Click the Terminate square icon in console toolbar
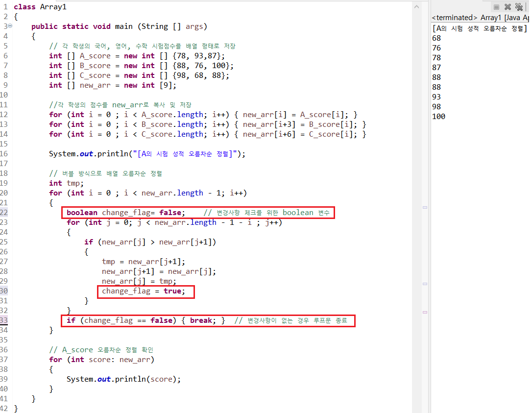This screenshot has width=532, height=413. (496, 7)
